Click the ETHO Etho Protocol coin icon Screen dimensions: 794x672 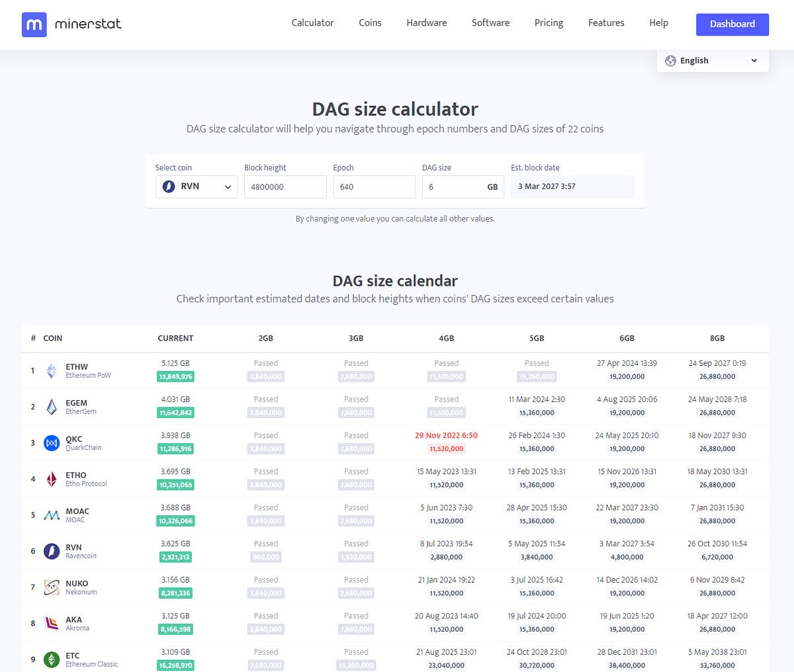52,479
